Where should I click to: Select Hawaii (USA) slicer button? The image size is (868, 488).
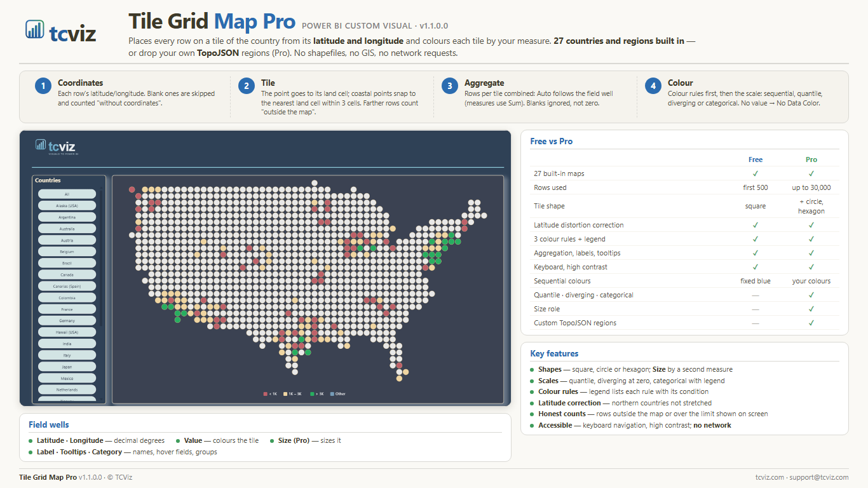coord(67,332)
